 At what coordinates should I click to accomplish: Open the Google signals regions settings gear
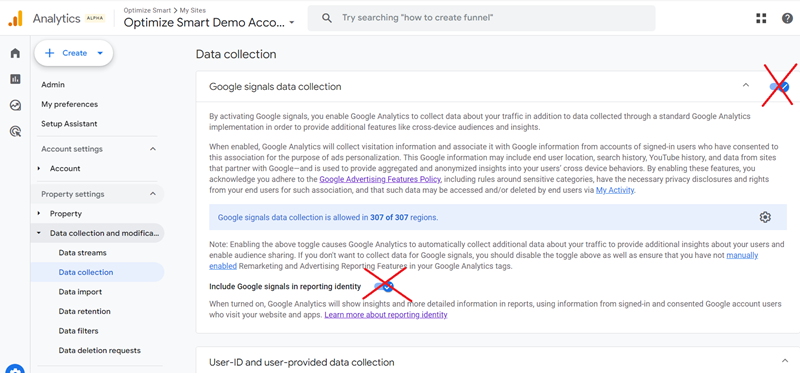pos(765,217)
